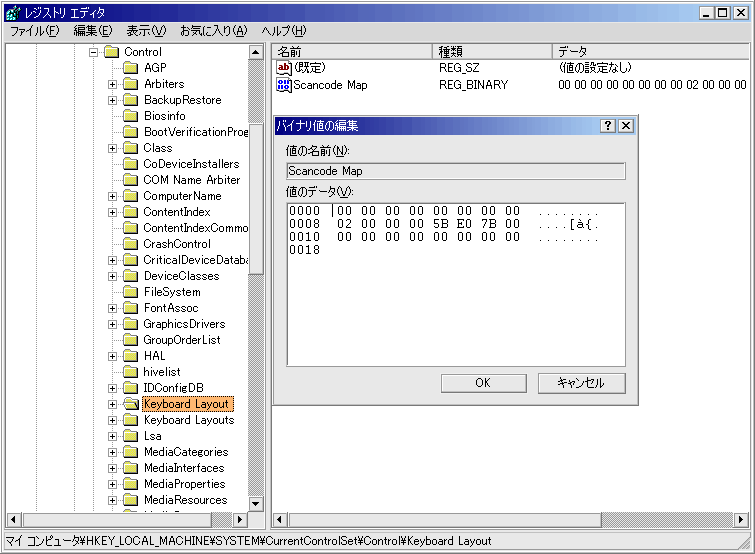Confirm binary edit with OK
The image size is (755, 554).
[483, 383]
